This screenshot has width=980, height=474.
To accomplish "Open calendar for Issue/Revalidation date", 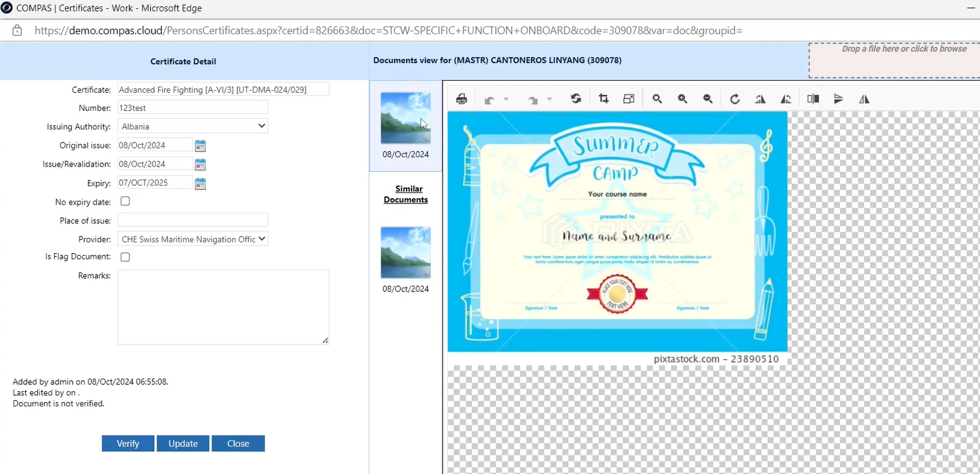I will [200, 165].
